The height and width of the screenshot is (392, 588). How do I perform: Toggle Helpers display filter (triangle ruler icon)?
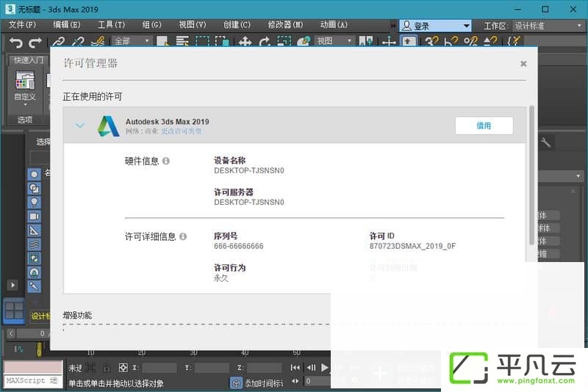tap(34, 231)
